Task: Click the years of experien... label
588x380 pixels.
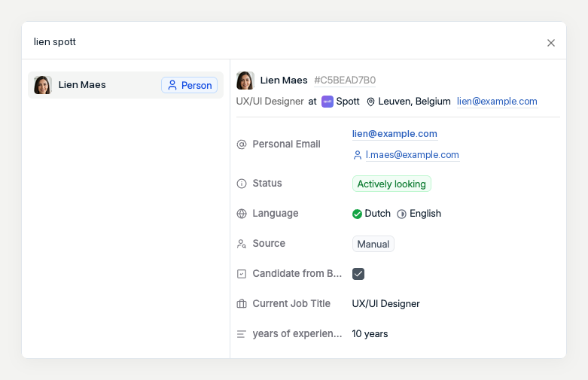Action: 297,333
